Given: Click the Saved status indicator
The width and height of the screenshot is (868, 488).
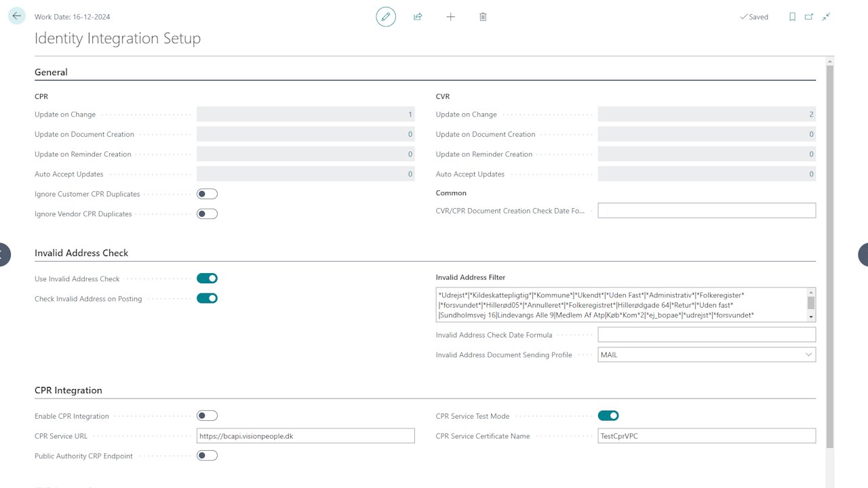Looking at the screenshot, I should coord(754,17).
